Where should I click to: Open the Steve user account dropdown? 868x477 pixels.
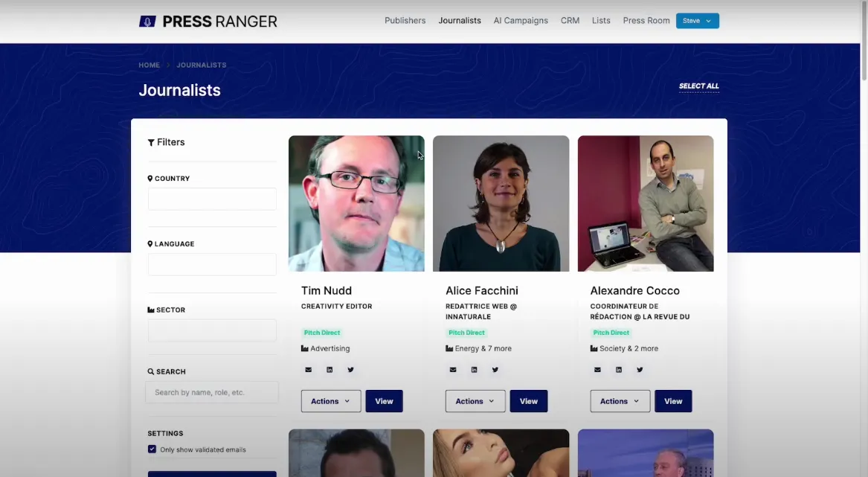(697, 21)
